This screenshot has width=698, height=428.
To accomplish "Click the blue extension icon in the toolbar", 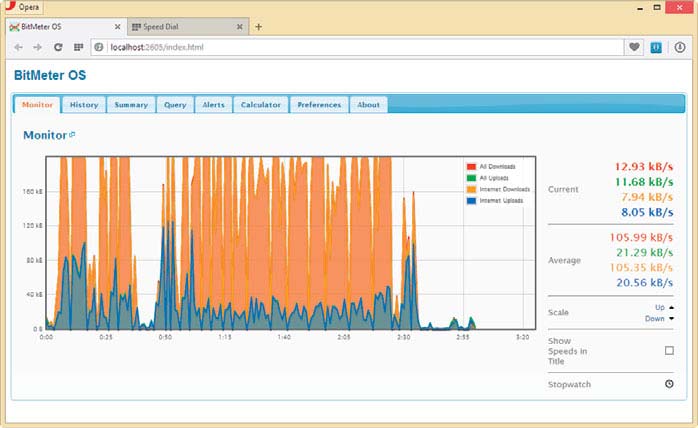I will (656, 47).
